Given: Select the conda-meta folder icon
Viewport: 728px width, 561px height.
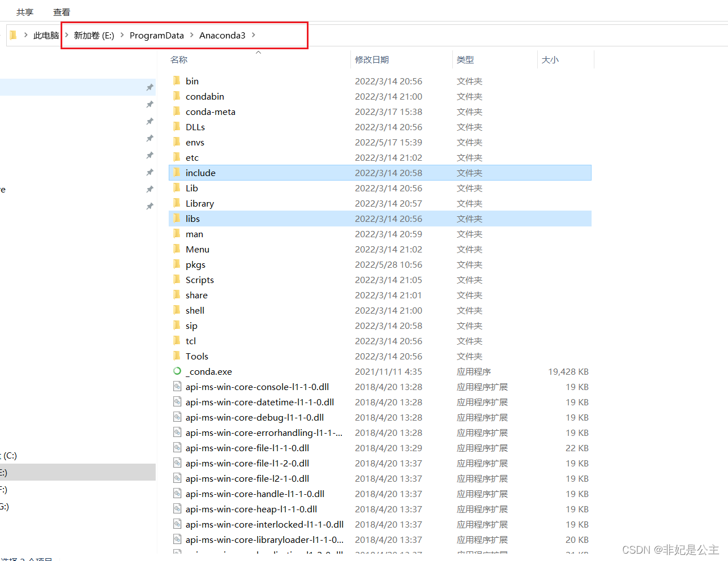Looking at the screenshot, I should tap(177, 111).
